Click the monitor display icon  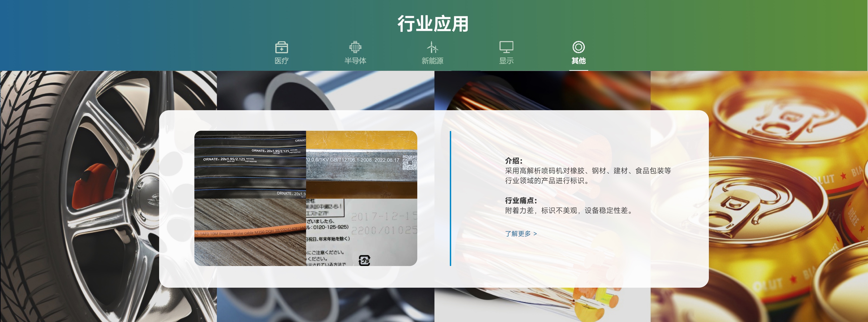click(x=506, y=47)
